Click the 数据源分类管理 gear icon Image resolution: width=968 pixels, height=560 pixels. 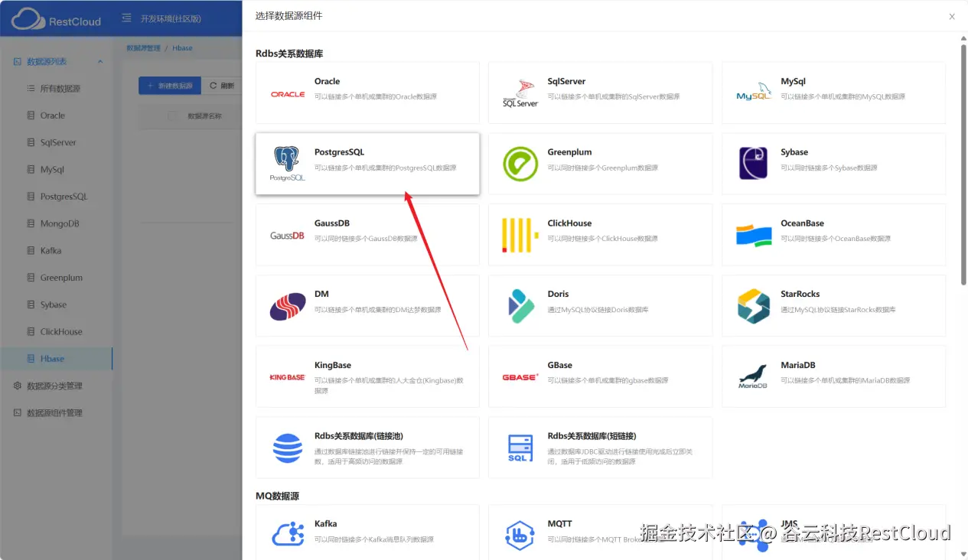point(18,386)
